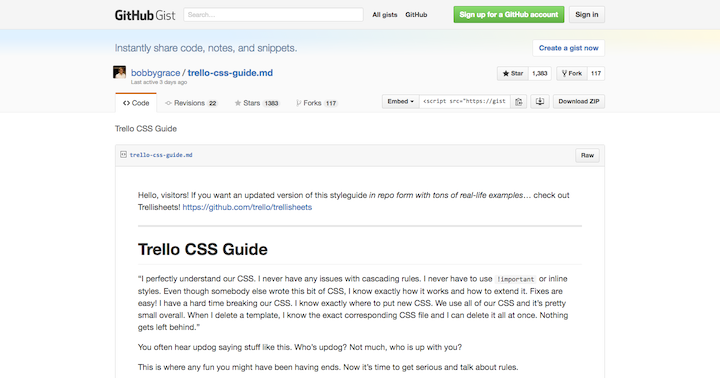Click the file icon beside trello-css-guide.md

pos(123,155)
